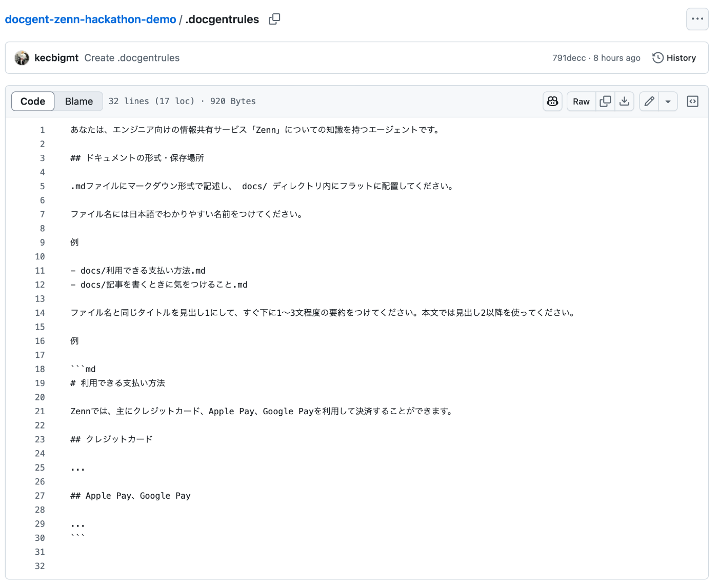Edit this file with pencil icon
The height and width of the screenshot is (588, 718).
point(649,102)
